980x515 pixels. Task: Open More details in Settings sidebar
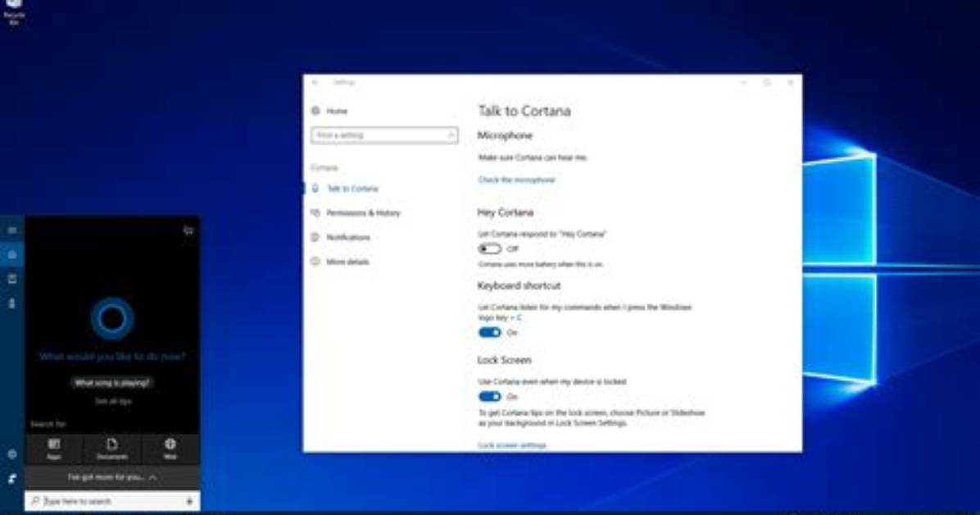click(340, 262)
